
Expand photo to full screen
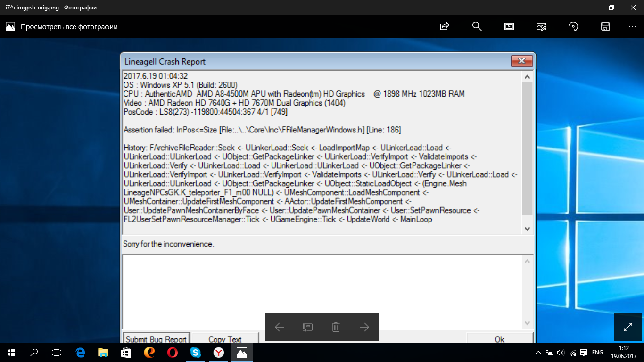point(628,327)
